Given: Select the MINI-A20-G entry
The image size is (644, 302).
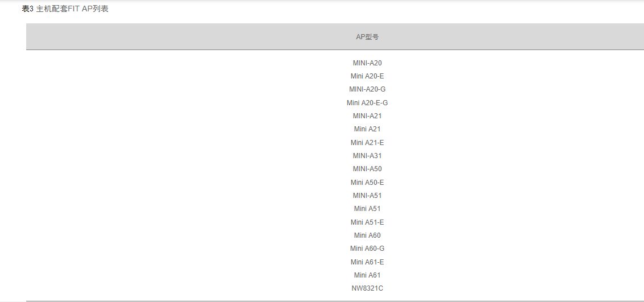Looking at the screenshot, I should click(367, 89).
